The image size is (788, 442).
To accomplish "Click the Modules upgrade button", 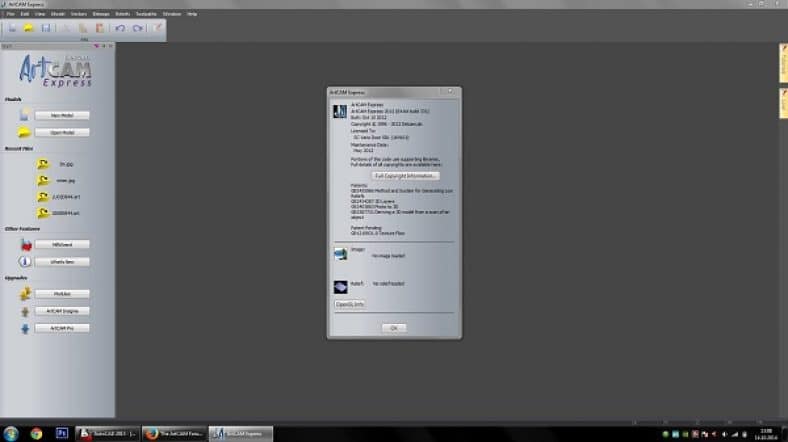I will point(62,294).
